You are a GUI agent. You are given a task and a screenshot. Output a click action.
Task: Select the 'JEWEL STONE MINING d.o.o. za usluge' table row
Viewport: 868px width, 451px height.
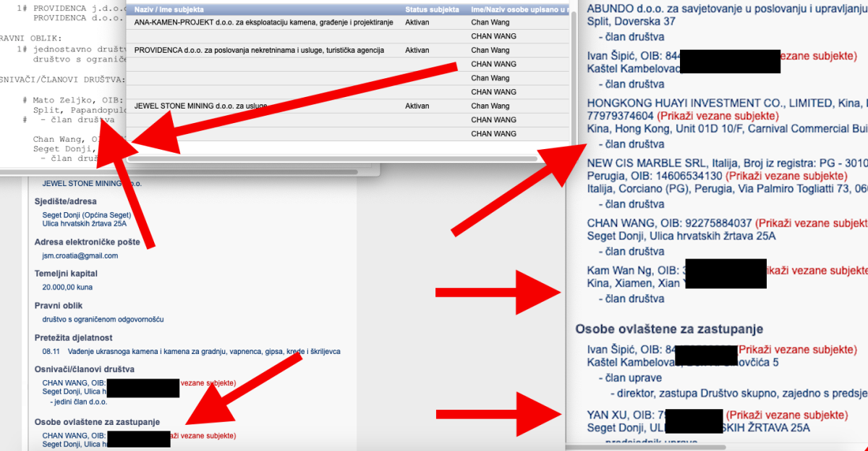(x=201, y=106)
